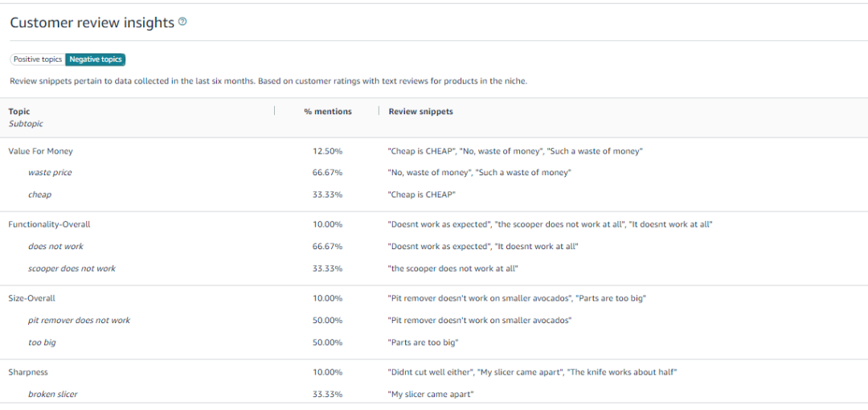
Task: Select the waste price subtopic
Action: pos(50,173)
